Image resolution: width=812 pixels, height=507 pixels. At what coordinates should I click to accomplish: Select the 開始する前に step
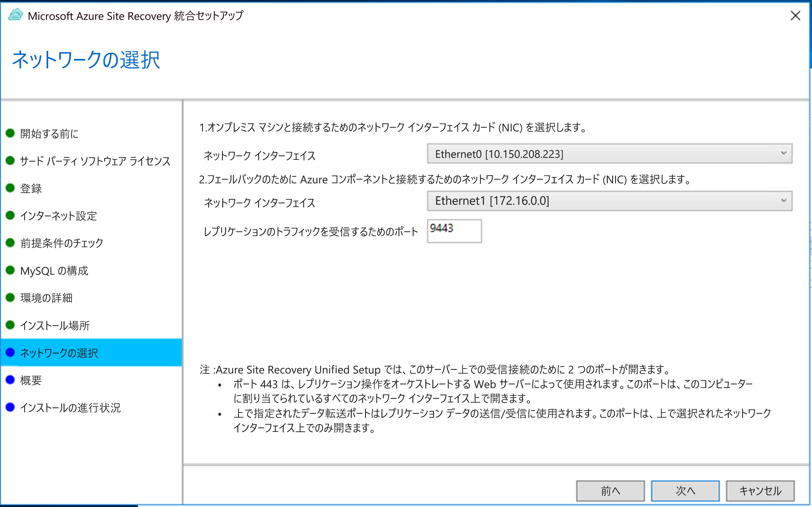pyautogui.click(x=49, y=133)
